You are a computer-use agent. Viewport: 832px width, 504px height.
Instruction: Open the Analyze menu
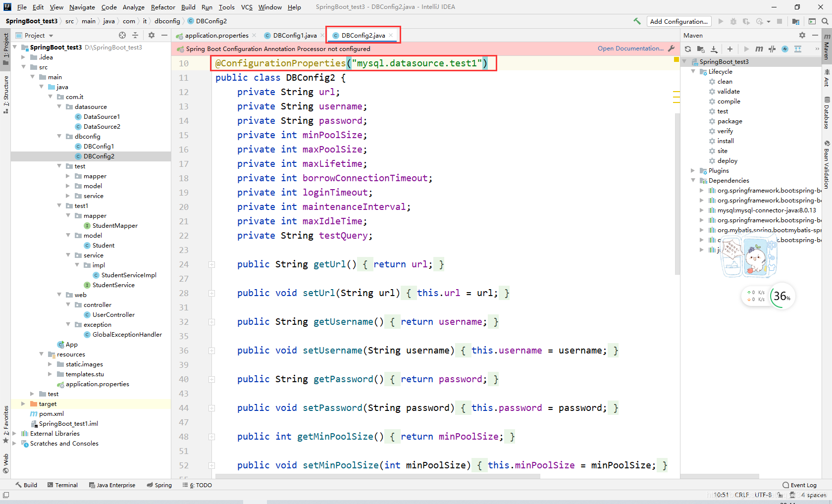133,7
